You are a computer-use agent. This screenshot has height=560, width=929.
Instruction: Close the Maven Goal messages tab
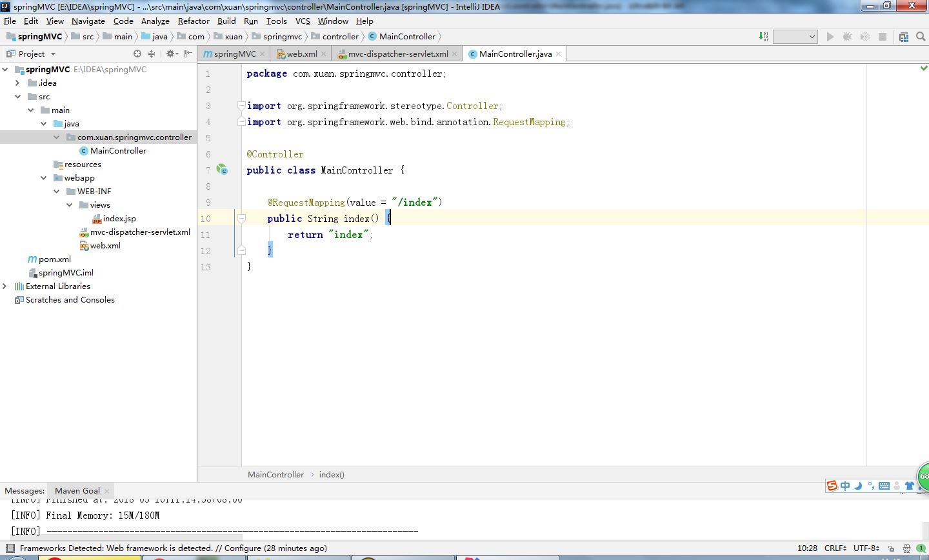[x=107, y=491]
